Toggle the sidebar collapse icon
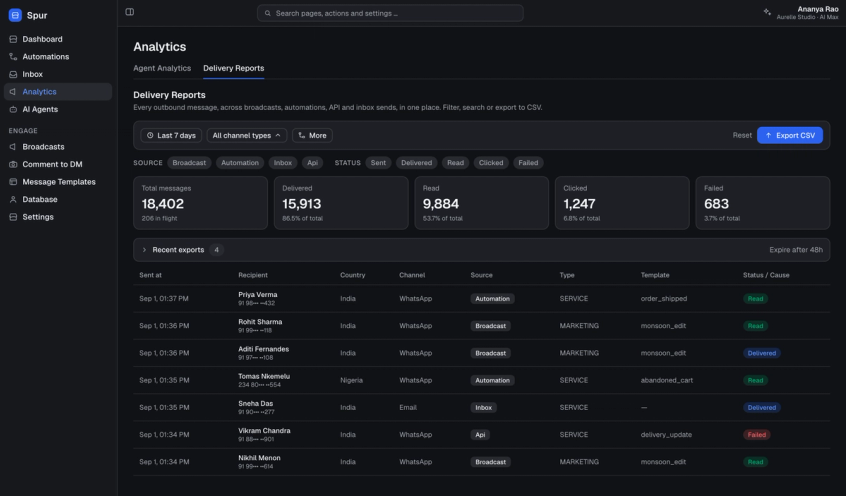 [x=129, y=12]
